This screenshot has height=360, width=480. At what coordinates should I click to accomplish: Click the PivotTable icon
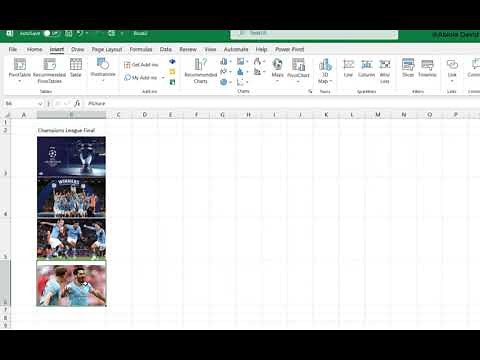click(x=20, y=64)
